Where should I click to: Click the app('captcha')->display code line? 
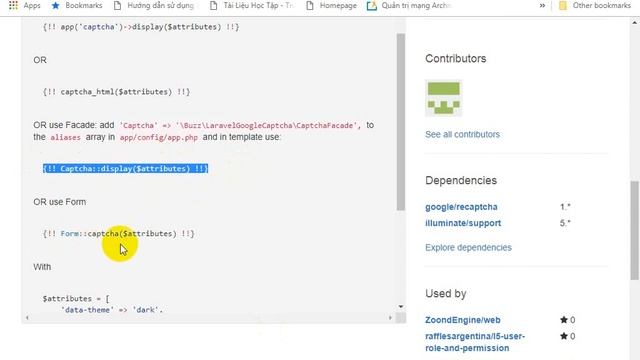pos(141,27)
